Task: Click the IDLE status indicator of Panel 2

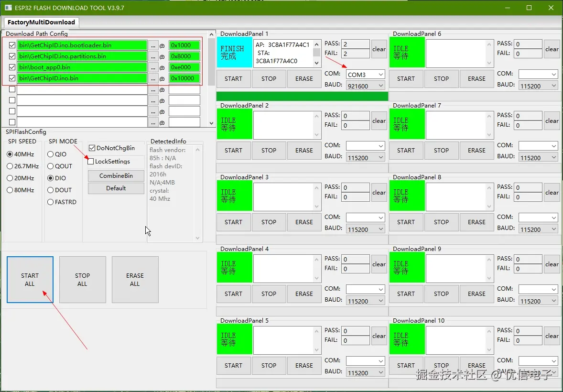Action: point(235,125)
